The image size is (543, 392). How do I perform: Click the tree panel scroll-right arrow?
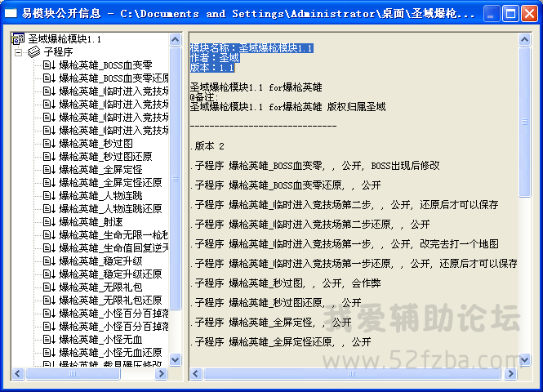(x=162, y=374)
